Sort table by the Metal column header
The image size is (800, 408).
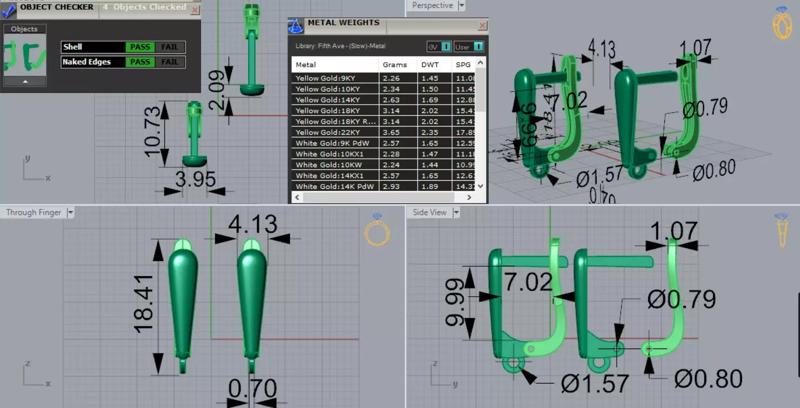tap(335, 65)
